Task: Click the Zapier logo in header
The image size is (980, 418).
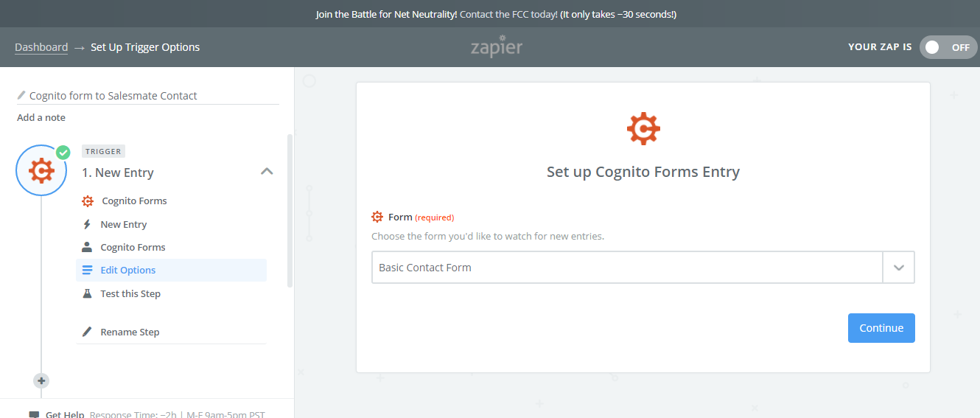Action: pos(497,46)
